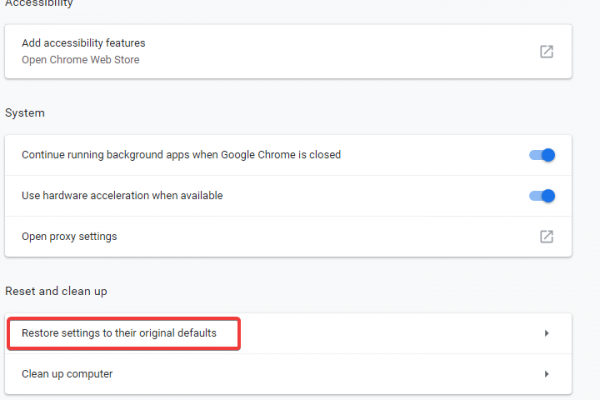
Task: Click the Reset and clean up heading
Action: point(56,291)
